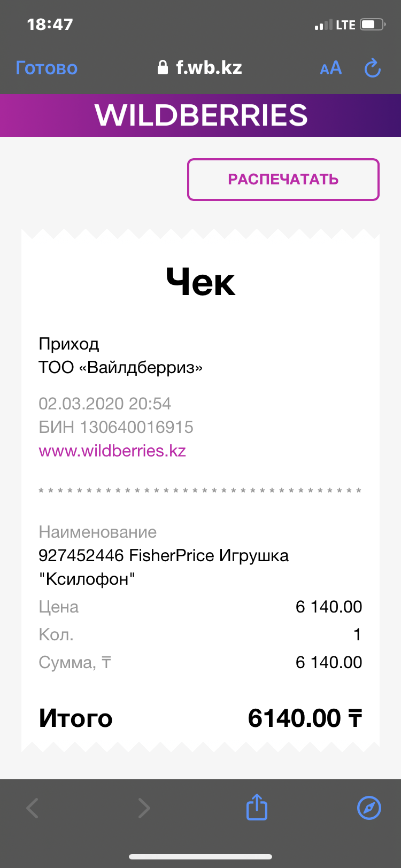Tap the back arrow
The width and height of the screenshot is (401, 868).
pos(33,808)
